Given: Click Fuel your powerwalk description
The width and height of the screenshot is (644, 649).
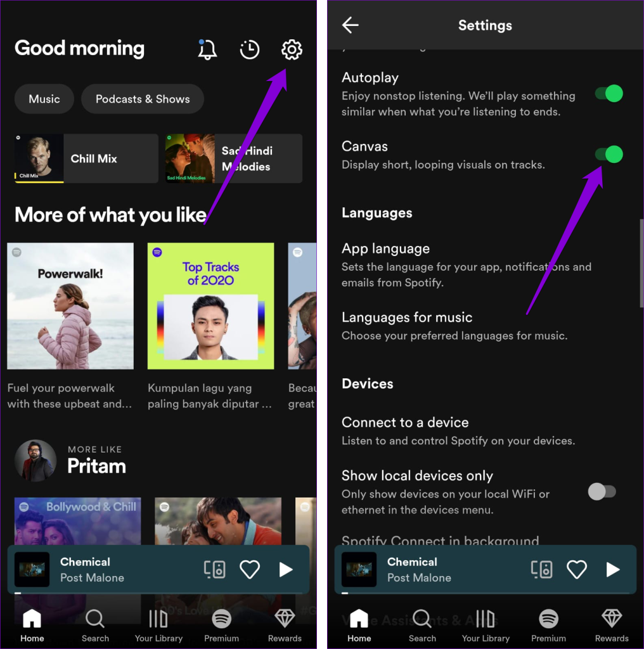Looking at the screenshot, I should coord(70,395).
